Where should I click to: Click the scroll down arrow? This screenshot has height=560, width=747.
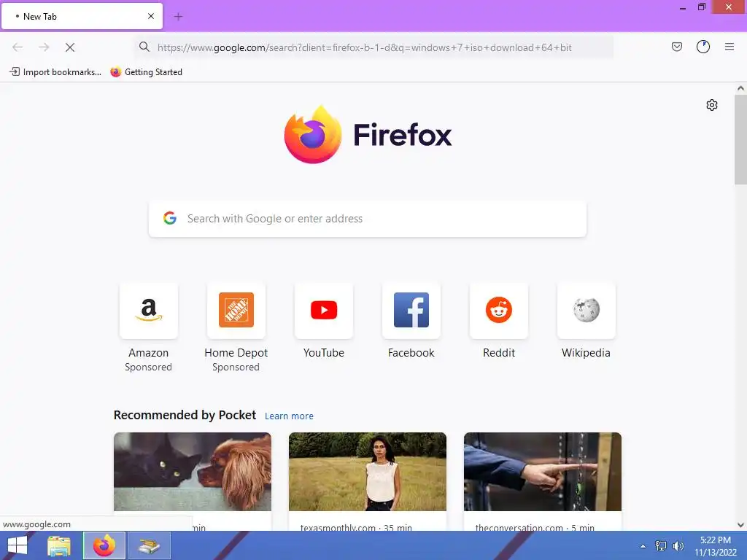740,525
